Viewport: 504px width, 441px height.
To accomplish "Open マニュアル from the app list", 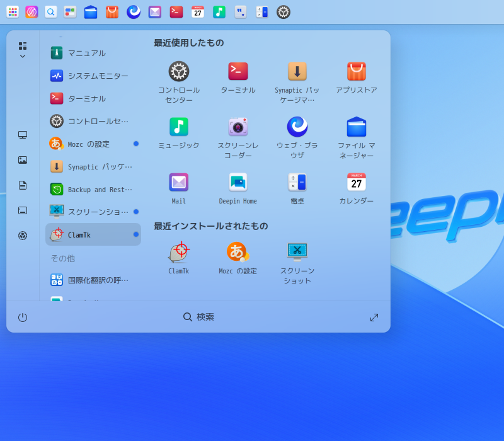I will [93, 53].
